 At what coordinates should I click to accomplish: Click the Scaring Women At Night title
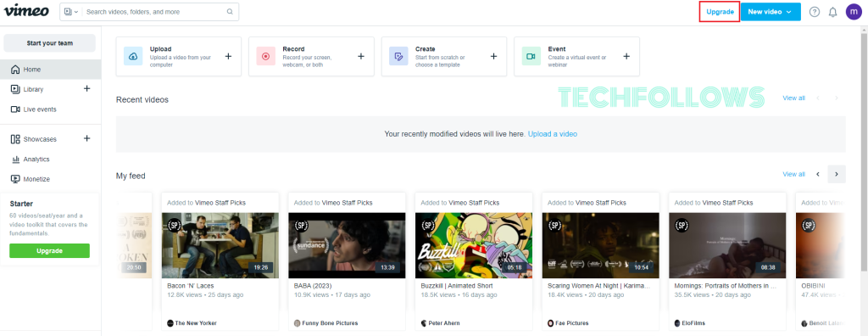pos(599,286)
